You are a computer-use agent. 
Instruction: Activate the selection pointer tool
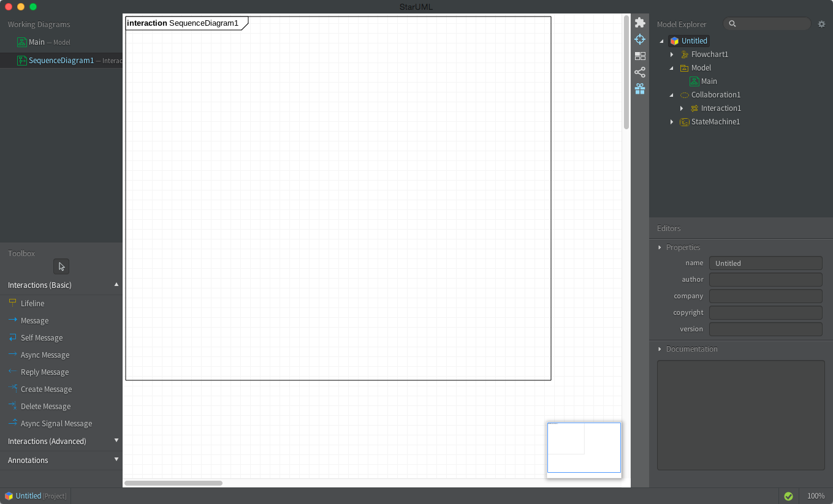point(61,266)
